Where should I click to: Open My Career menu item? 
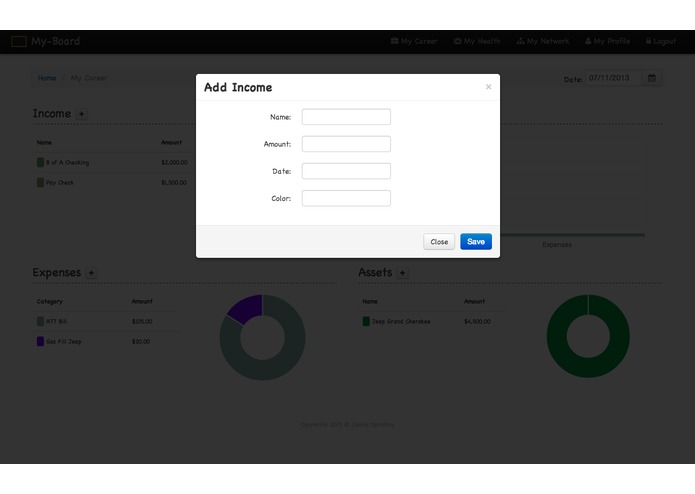click(414, 41)
